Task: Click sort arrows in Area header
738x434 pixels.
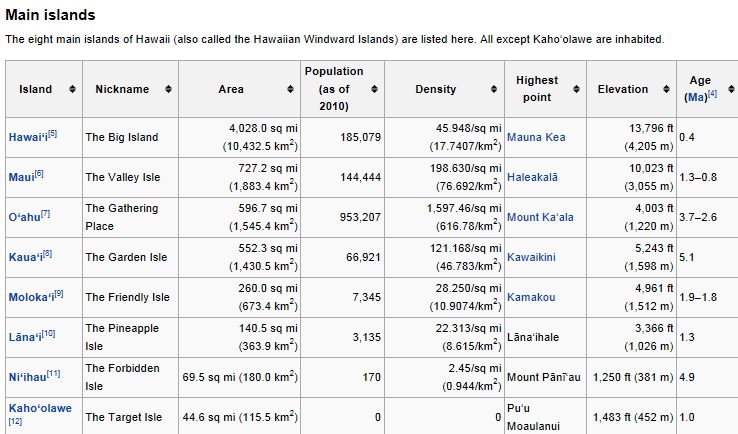Action: [289, 90]
